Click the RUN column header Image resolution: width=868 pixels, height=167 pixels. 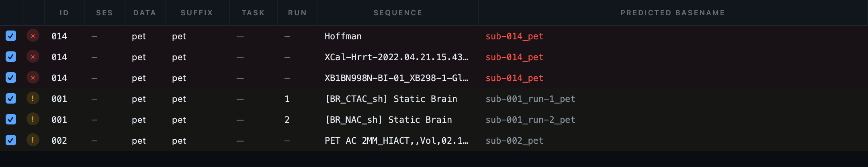(297, 13)
